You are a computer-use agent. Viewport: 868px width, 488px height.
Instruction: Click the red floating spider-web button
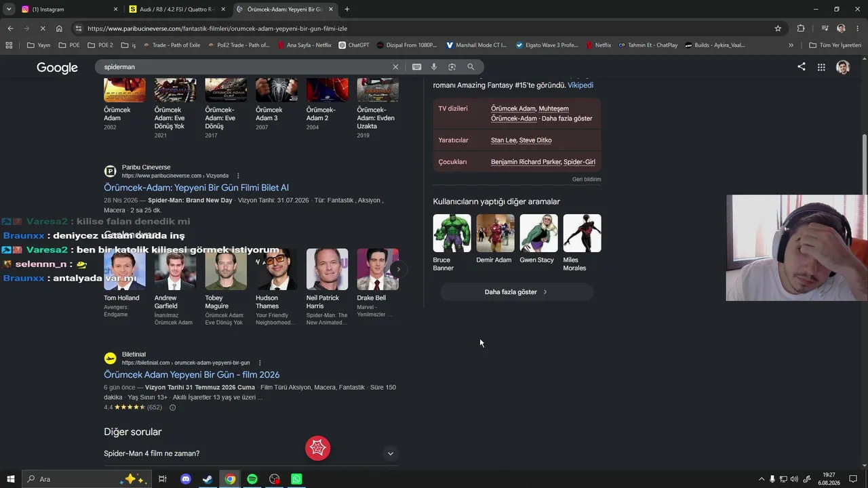(317, 448)
